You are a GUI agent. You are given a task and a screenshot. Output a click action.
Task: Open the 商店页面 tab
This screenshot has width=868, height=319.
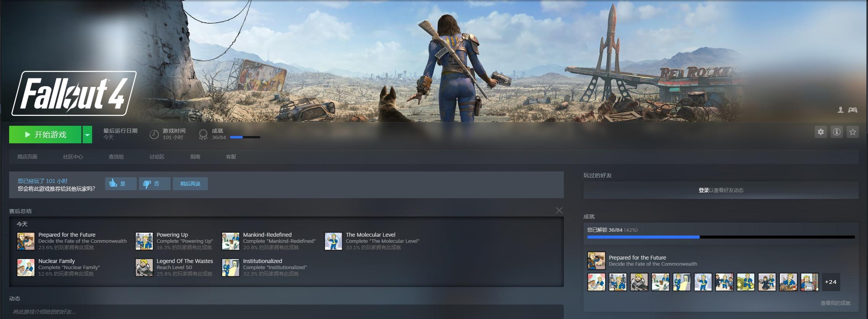tap(27, 157)
